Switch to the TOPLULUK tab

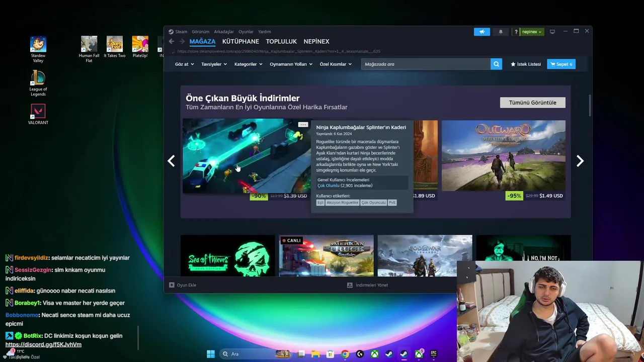[x=281, y=42]
